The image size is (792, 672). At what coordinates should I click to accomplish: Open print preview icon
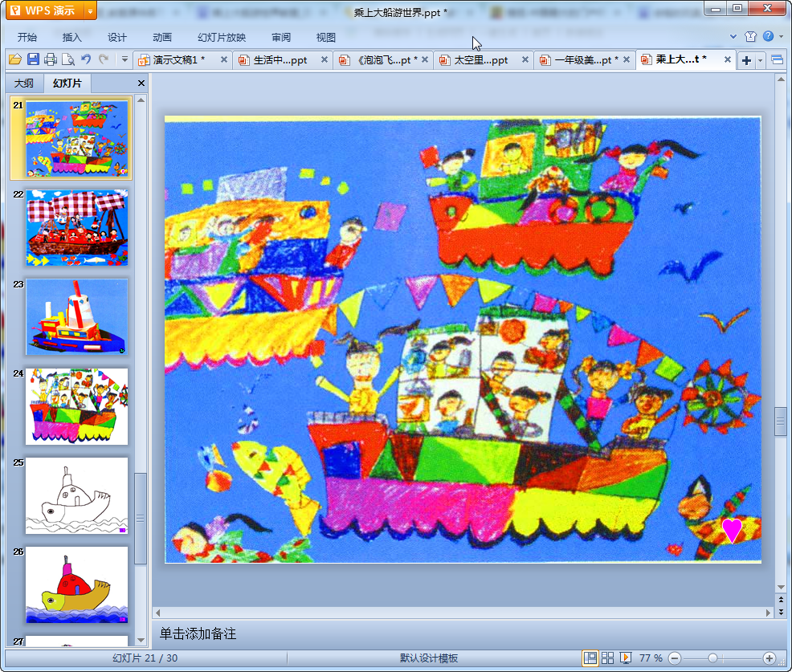click(67, 59)
